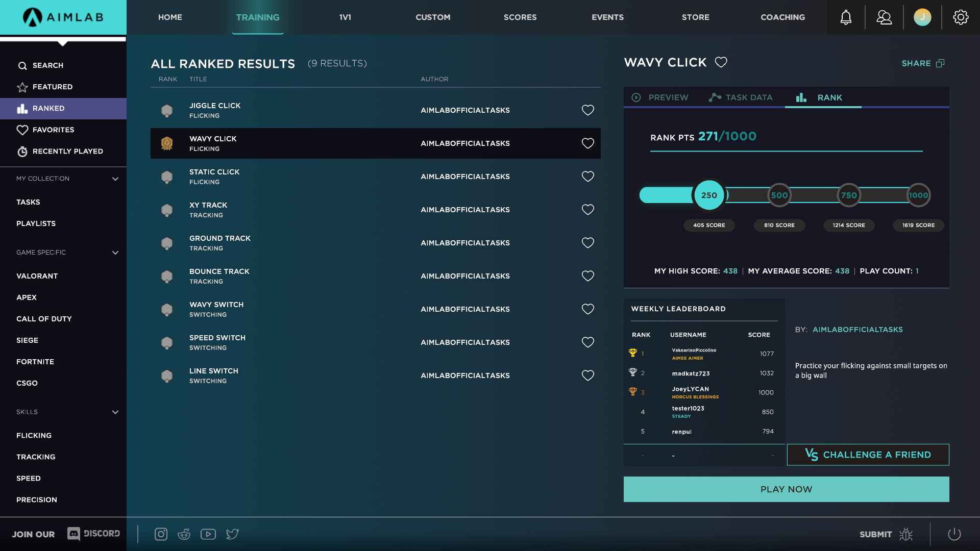Open the Coaching tab

pyautogui.click(x=782, y=17)
